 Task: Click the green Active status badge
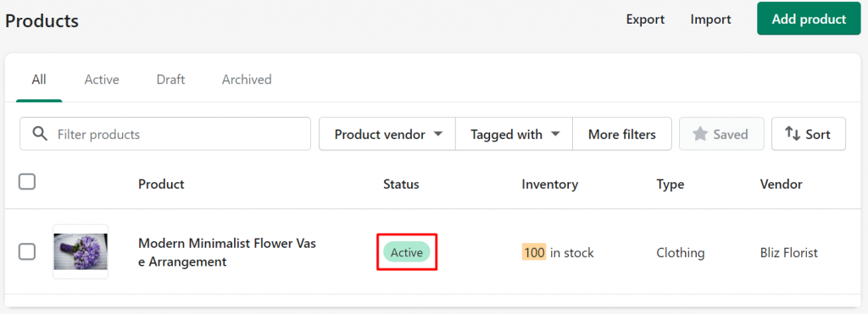point(406,252)
